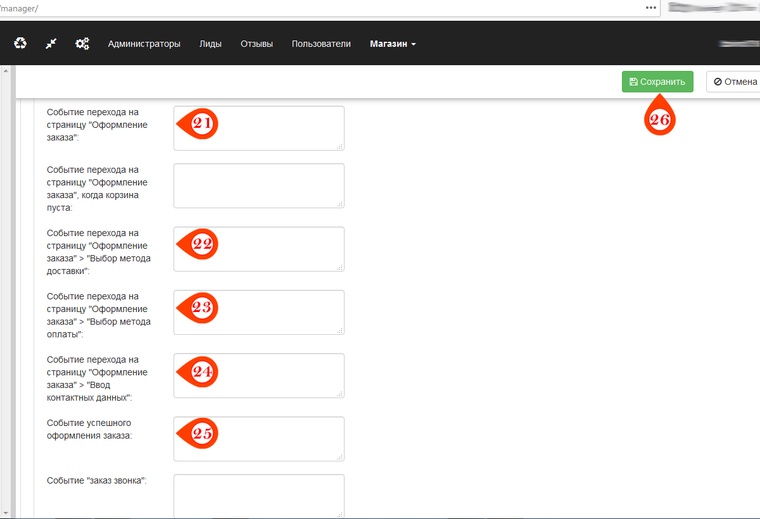Viewport: 760px width, 519px height.
Task: Go to the Лиды section
Action: [210, 44]
